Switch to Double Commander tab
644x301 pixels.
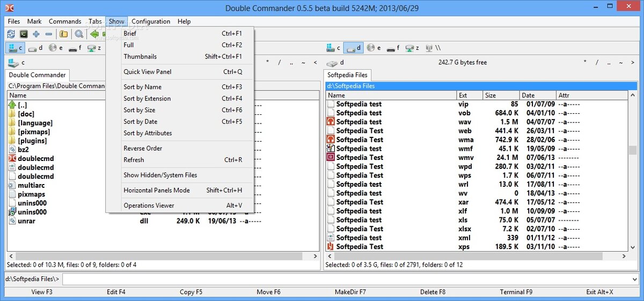[x=38, y=75]
